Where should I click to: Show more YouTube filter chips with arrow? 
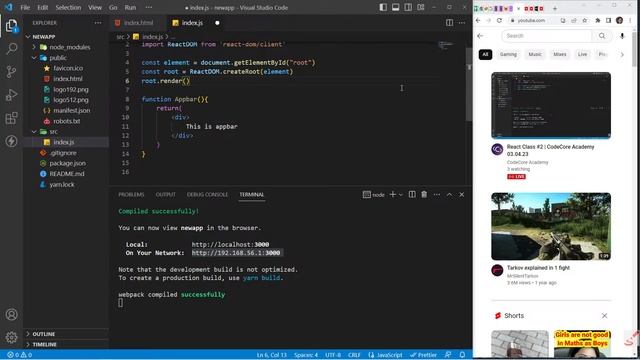pos(622,54)
